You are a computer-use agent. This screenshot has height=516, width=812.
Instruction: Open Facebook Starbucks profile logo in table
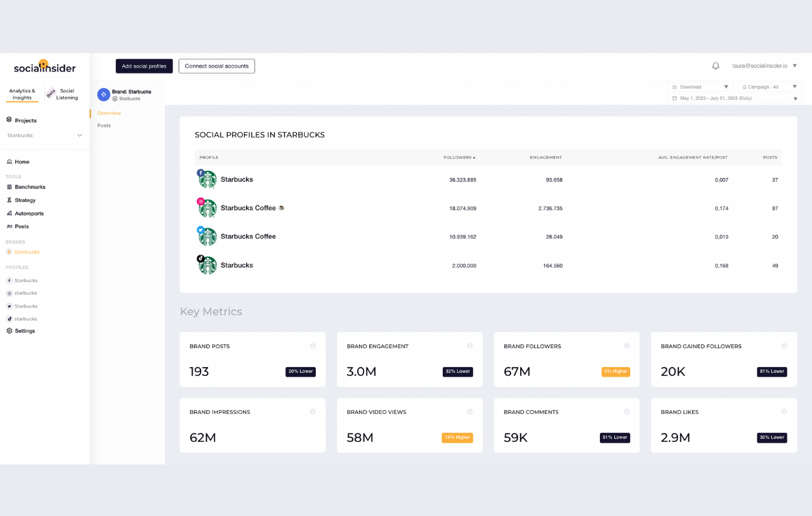(x=208, y=179)
